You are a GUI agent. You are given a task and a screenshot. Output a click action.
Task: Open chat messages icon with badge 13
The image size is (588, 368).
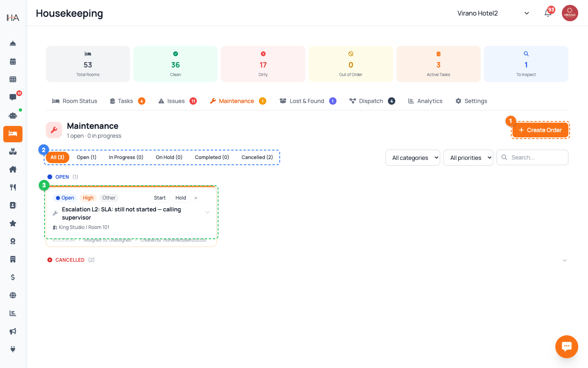click(13, 97)
